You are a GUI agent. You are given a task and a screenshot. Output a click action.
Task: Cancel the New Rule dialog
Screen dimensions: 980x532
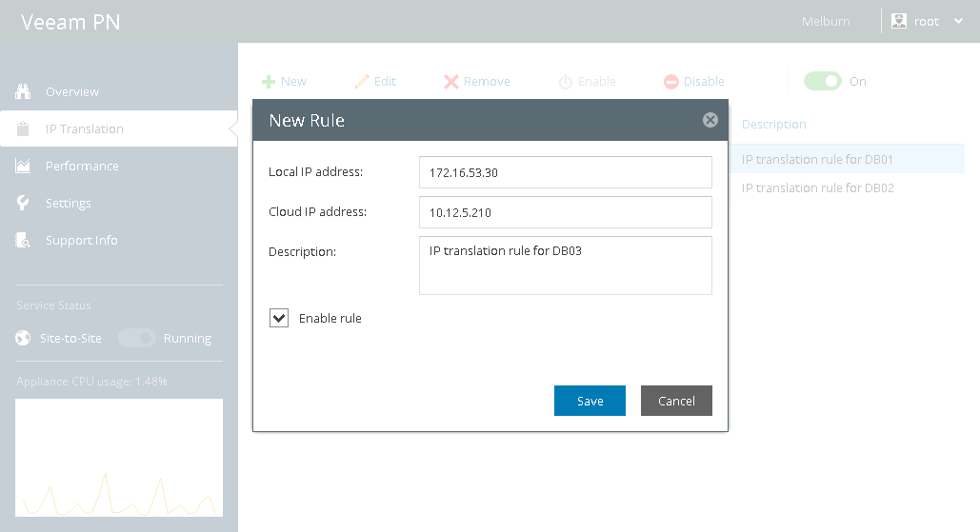pos(676,401)
